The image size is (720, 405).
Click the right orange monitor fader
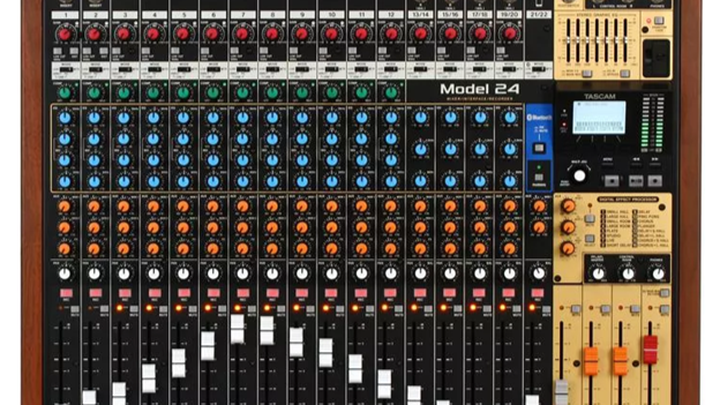click(620, 361)
